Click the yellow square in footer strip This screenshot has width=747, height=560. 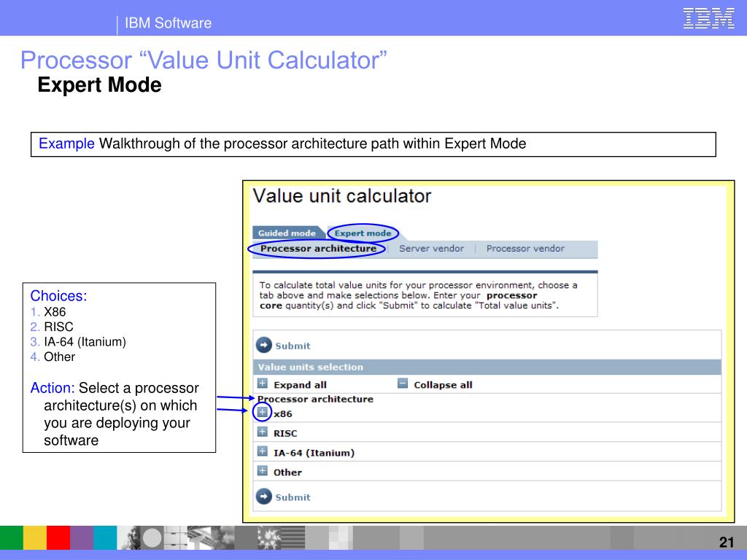(x=35, y=537)
